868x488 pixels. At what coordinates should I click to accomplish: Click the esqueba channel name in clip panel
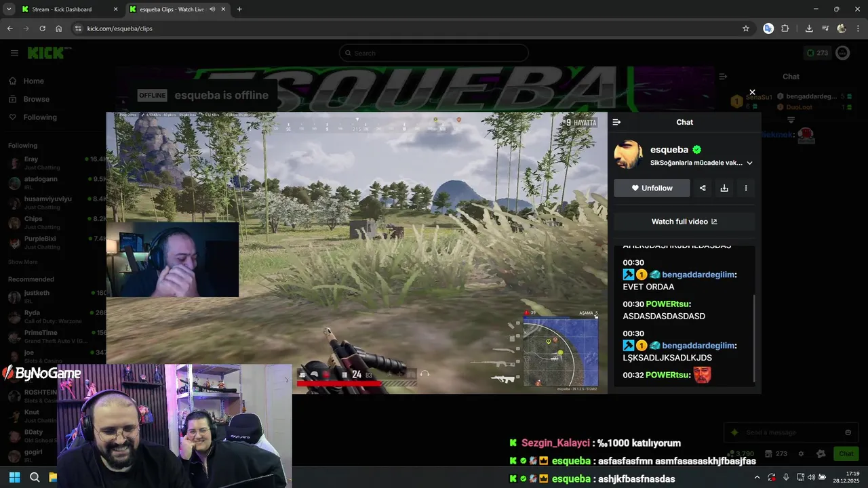[x=669, y=150]
